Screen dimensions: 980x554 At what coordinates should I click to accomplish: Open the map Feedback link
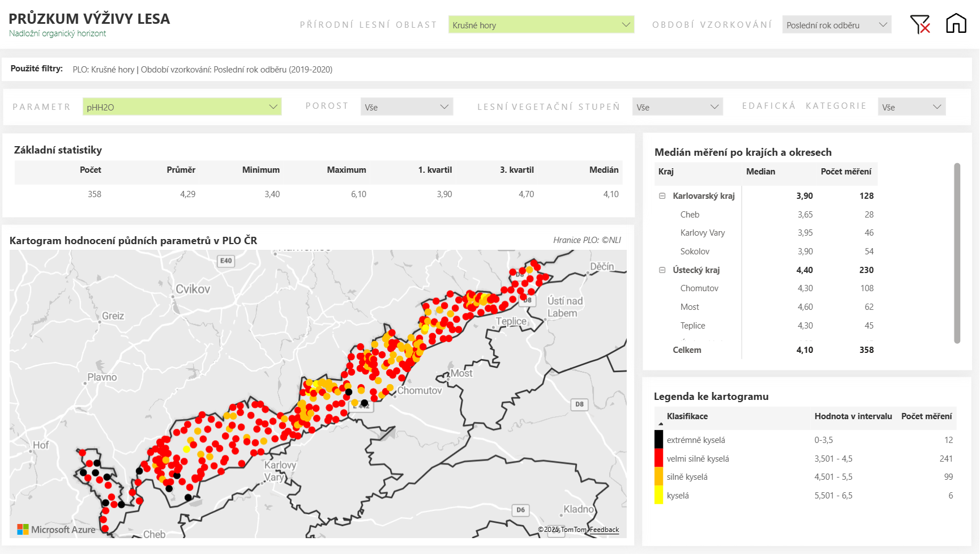click(x=604, y=530)
